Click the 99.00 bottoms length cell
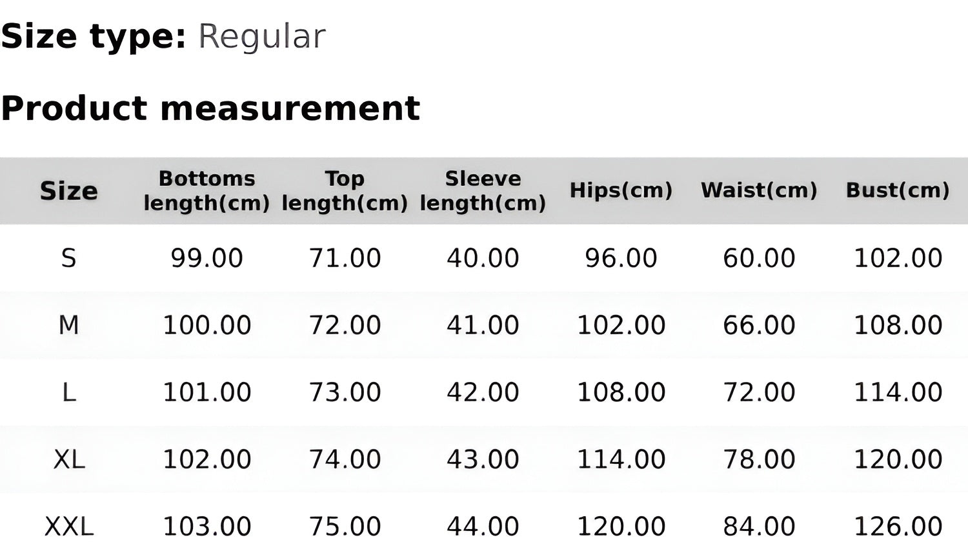968x560 pixels. [x=207, y=259]
